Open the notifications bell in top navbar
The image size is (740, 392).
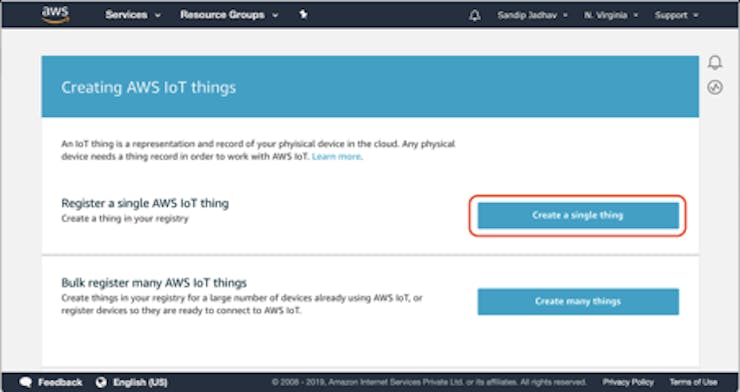tap(475, 15)
